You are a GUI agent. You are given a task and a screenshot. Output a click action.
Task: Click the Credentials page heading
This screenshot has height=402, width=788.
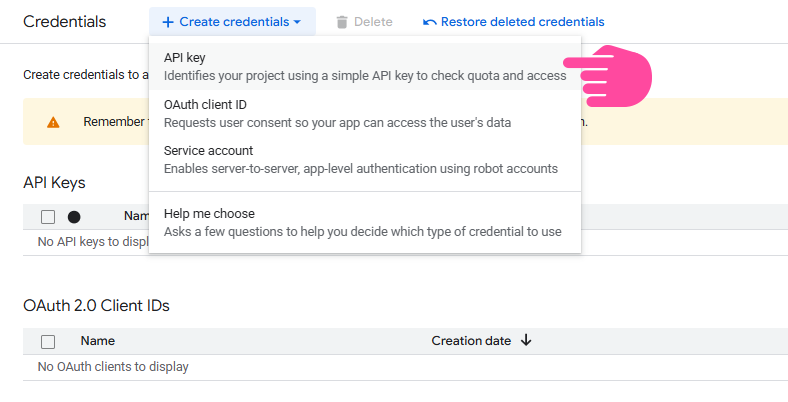64,22
